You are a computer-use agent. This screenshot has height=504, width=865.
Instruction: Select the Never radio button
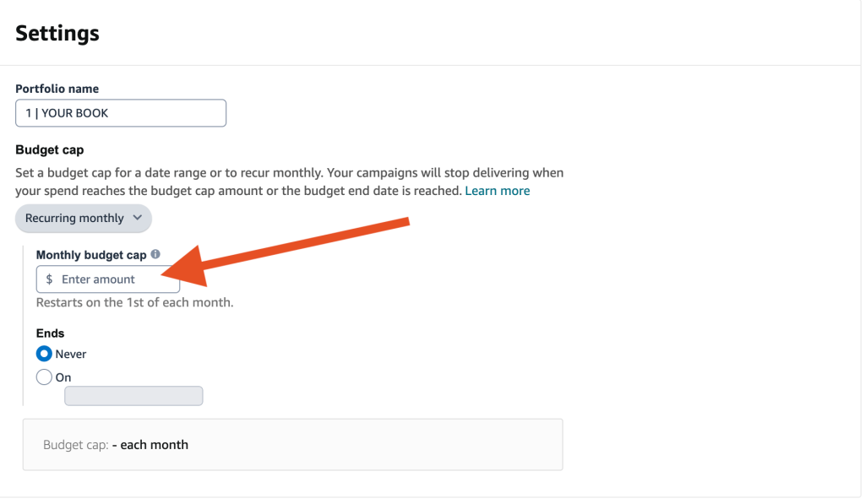click(x=44, y=354)
